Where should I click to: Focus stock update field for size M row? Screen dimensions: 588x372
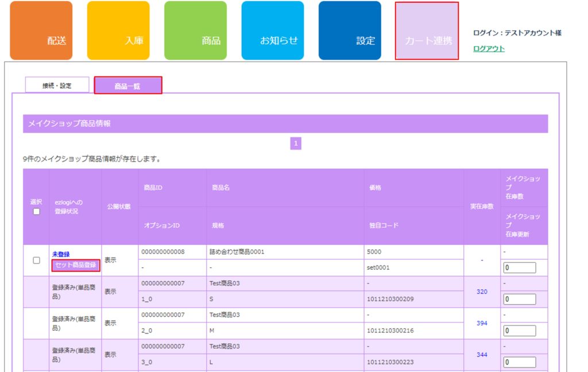(x=520, y=331)
